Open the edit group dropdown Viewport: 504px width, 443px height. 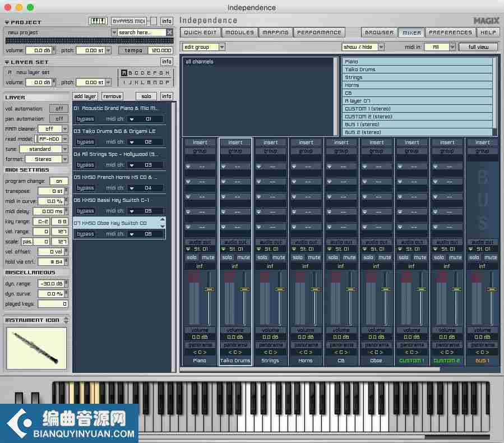(204, 47)
